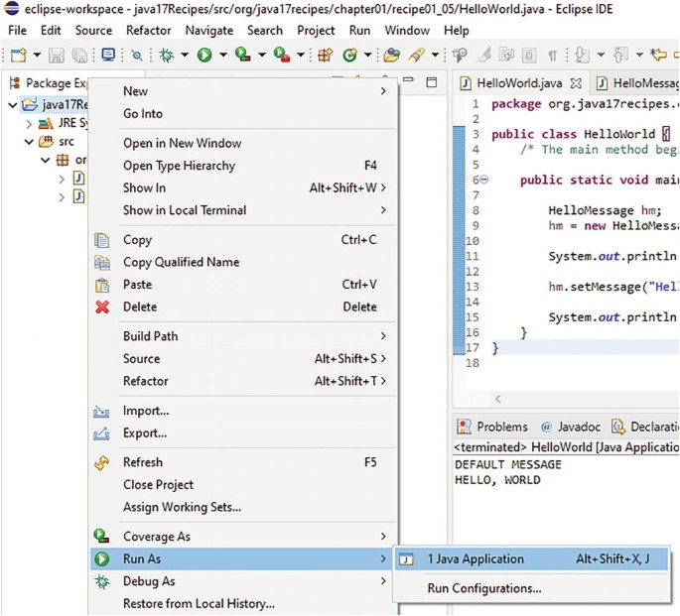Choose 1 Java Application from submenu
The height and width of the screenshot is (616, 680).
(475, 559)
